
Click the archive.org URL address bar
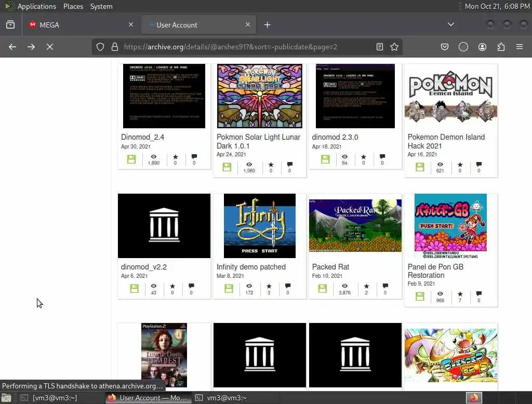[x=247, y=47]
